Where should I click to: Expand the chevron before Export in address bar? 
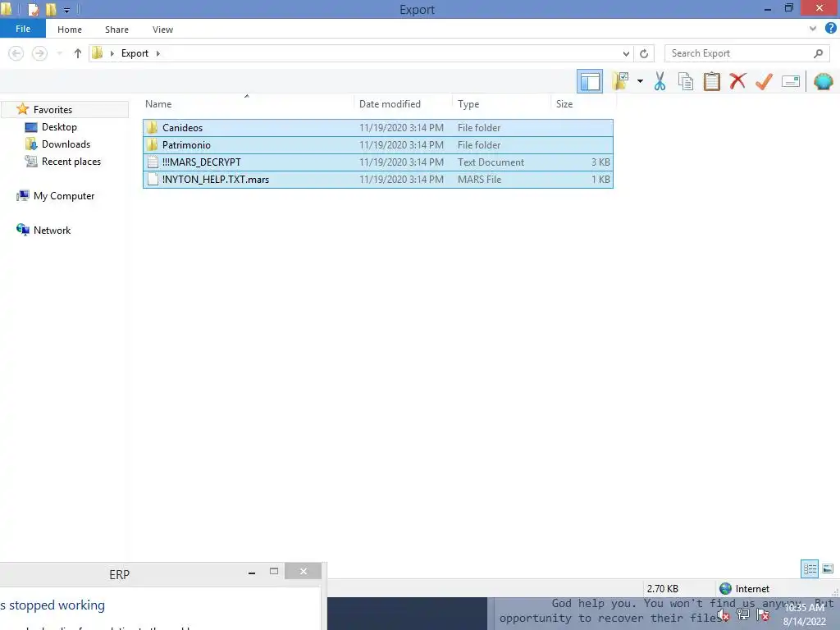pyautogui.click(x=112, y=53)
